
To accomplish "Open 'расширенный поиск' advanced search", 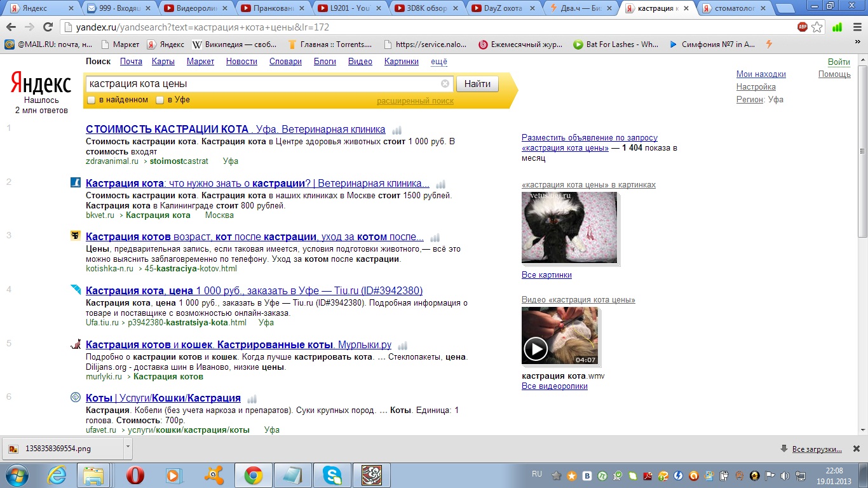I will (415, 101).
